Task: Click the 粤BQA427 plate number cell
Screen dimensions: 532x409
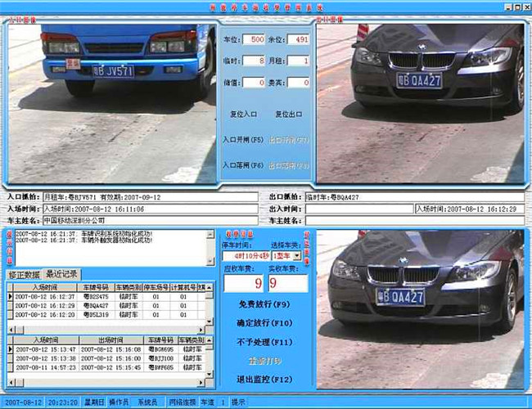Action: [96, 306]
